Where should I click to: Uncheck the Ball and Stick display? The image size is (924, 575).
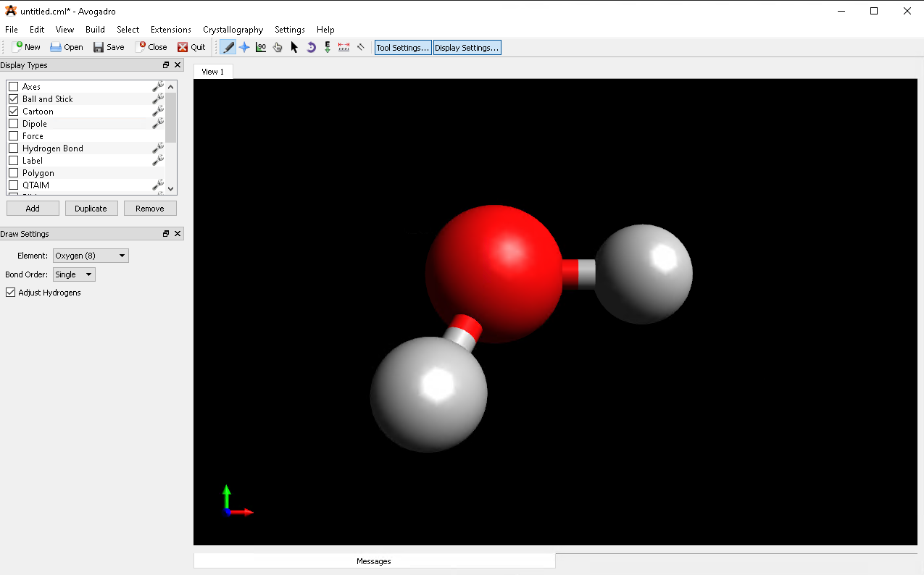coord(13,98)
